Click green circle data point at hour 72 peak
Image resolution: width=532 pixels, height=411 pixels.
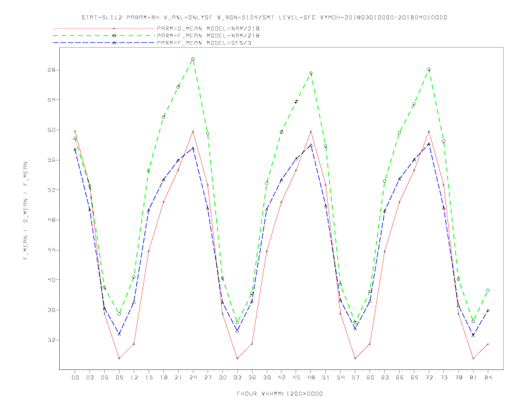pos(429,69)
